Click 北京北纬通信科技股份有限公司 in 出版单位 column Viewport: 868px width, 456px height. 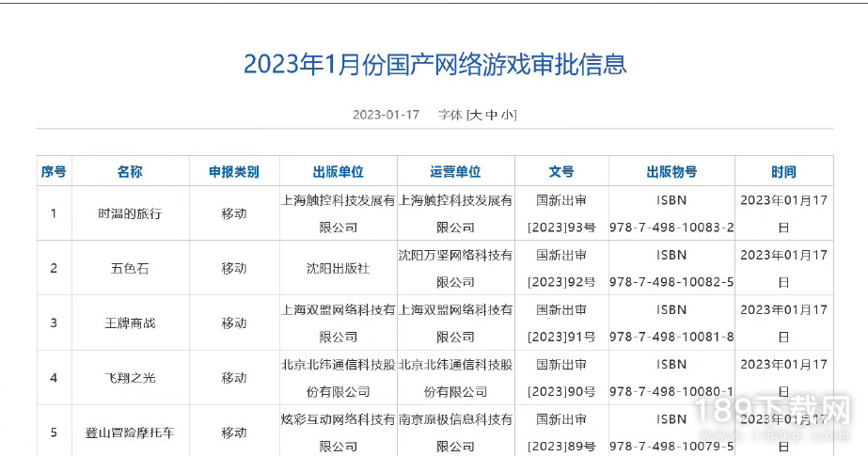pos(339,378)
